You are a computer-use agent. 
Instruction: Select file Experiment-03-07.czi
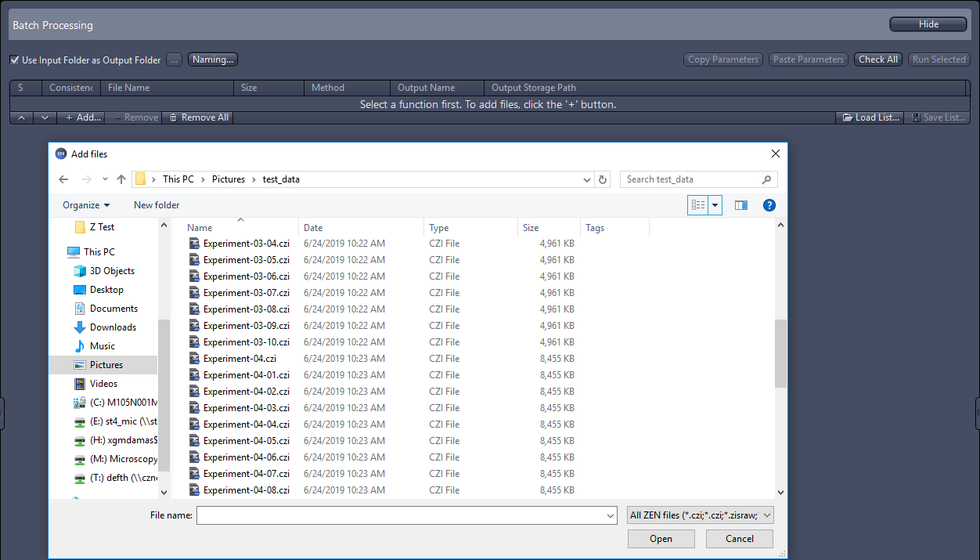tap(247, 293)
